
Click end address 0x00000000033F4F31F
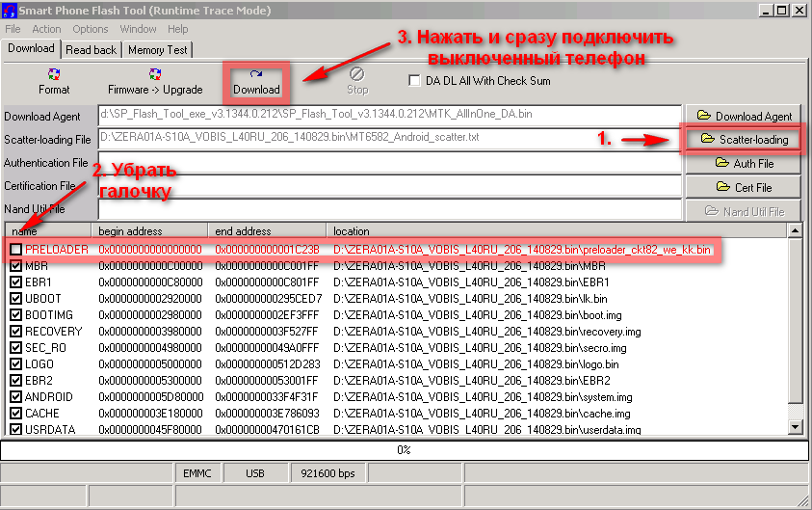click(267, 397)
